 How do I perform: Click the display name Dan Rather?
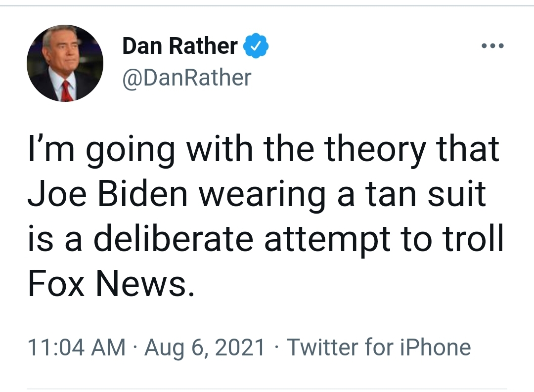(x=180, y=45)
